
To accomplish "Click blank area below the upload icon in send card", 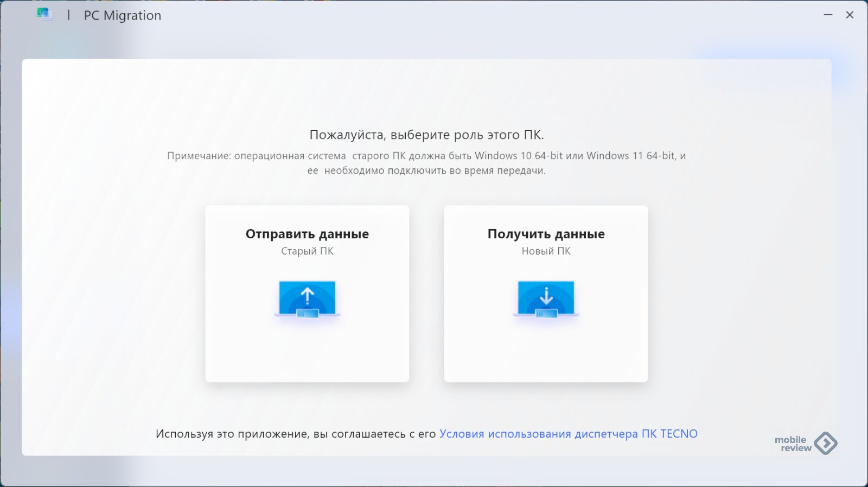I will (307, 353).
